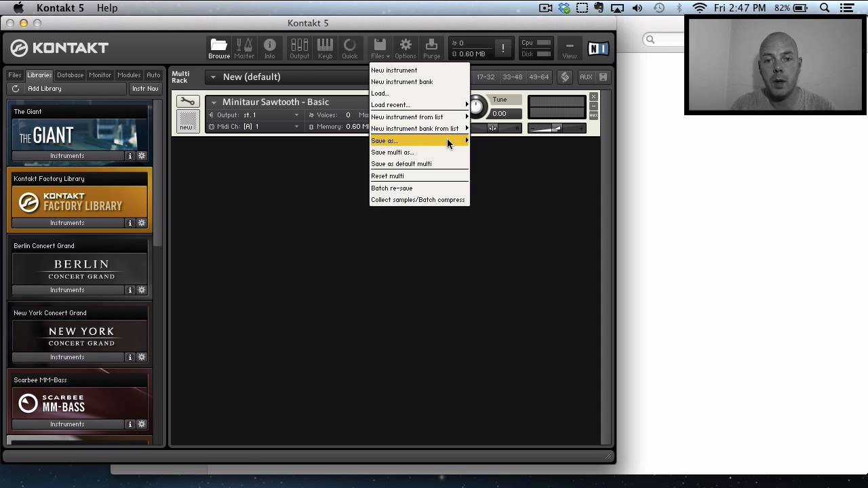Choose Collect samples/Batch compress
Image resolution: width=868 pixels, height=488 pixels.
coord(419,200)
